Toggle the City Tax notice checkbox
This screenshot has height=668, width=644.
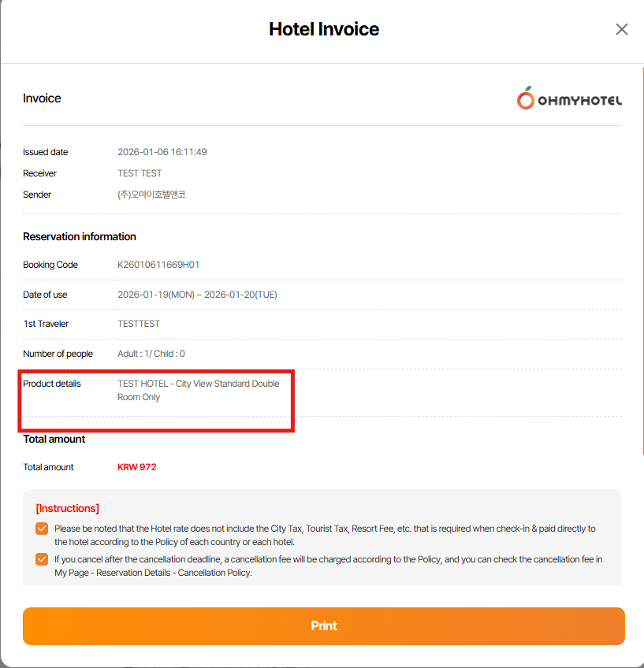point(42,529)
